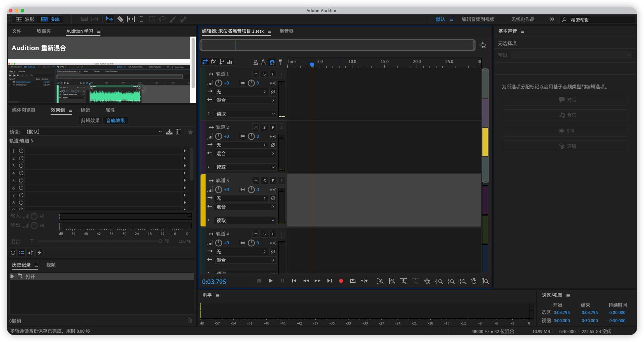
Task: Mute track 轨道 1 with M button
Action: point(256,74)
